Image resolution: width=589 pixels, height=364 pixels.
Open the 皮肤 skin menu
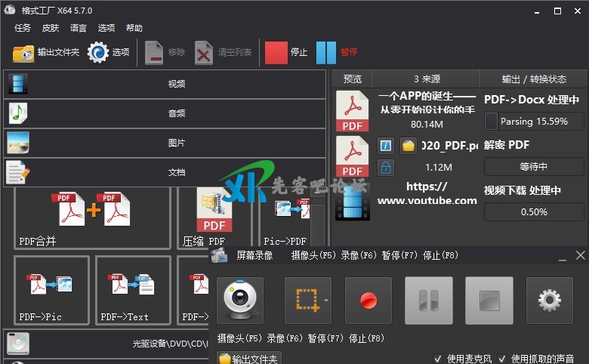[51, 28]
